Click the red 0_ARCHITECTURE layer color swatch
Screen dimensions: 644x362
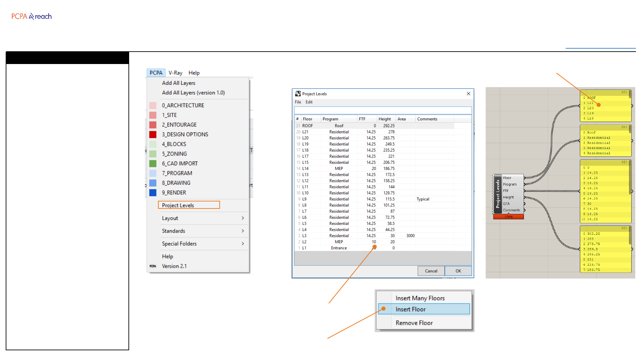click(x=153, y=105)
